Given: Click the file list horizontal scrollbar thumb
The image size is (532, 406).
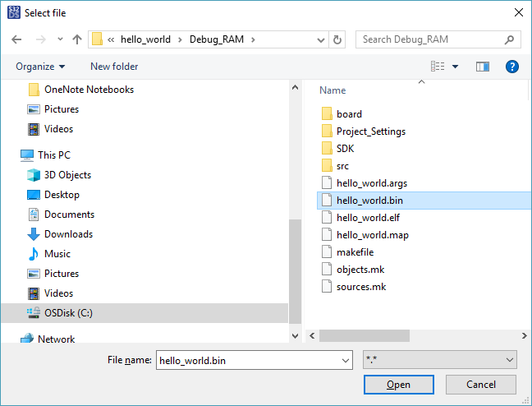Looking at the screenshot, I should pos(365,335).
